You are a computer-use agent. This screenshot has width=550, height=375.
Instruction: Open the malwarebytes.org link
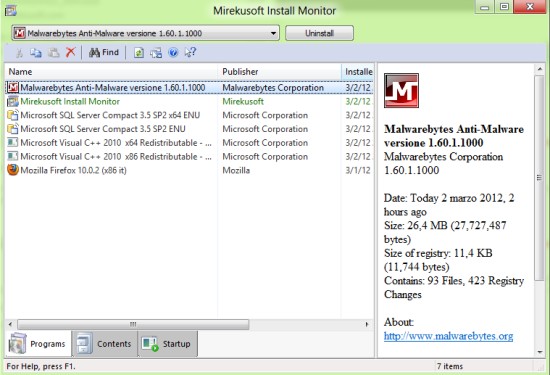(x=448, y=336)
